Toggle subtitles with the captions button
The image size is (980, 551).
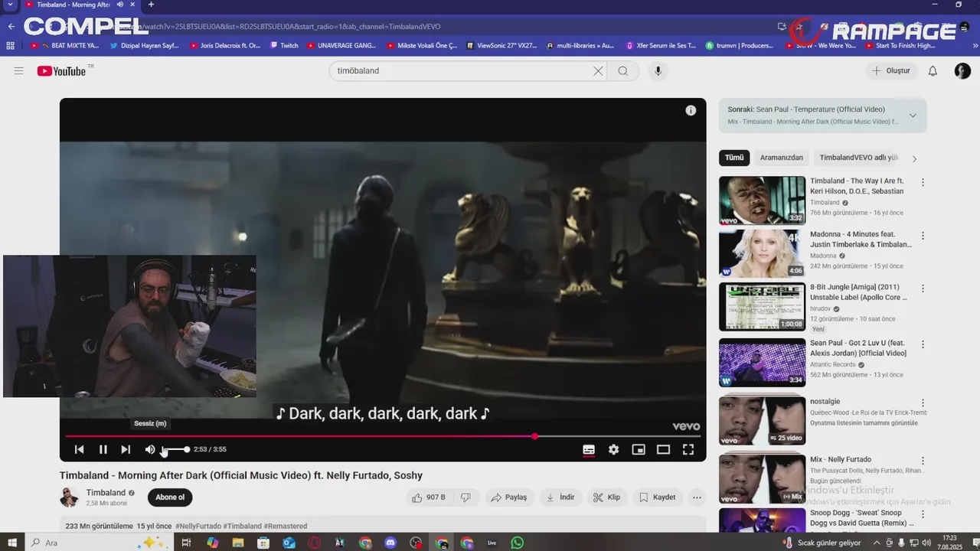pyautogui.click(x=589, y=449)
